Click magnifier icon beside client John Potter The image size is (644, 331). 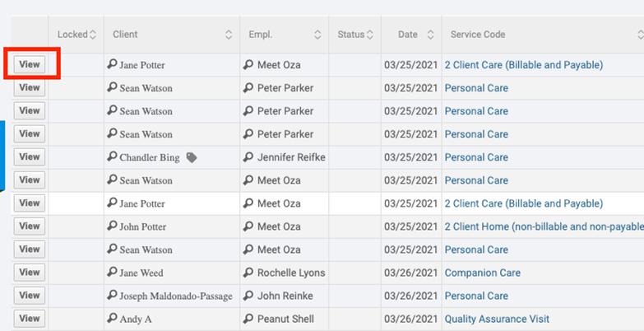pyautogui.click(x=113, y=226)
